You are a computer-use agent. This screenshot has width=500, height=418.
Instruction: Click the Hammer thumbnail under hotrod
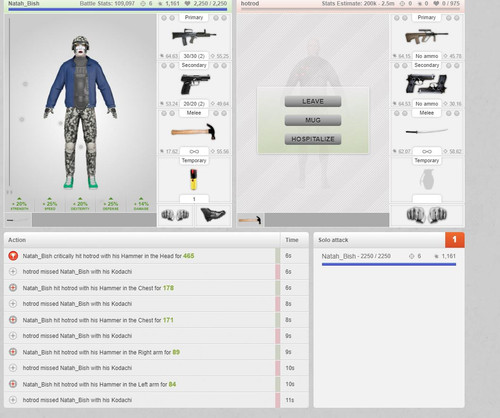pos(250,220)
